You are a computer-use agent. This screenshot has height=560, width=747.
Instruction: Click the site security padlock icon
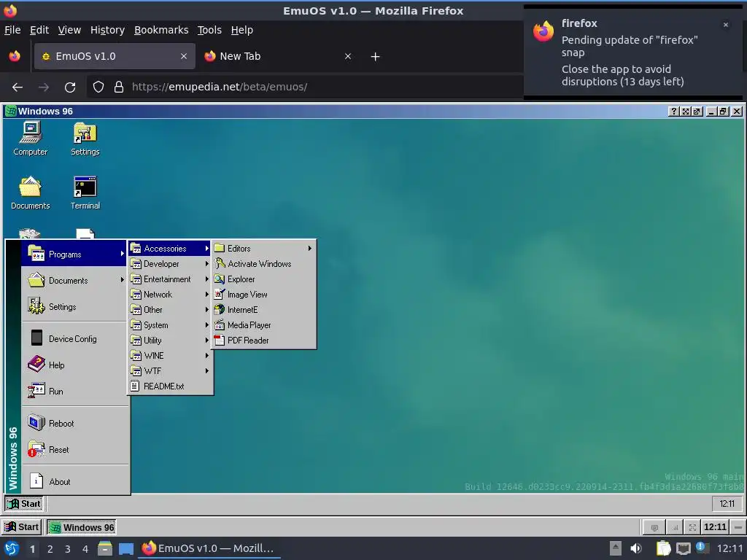pyautogui.click(x=119, y=87)
